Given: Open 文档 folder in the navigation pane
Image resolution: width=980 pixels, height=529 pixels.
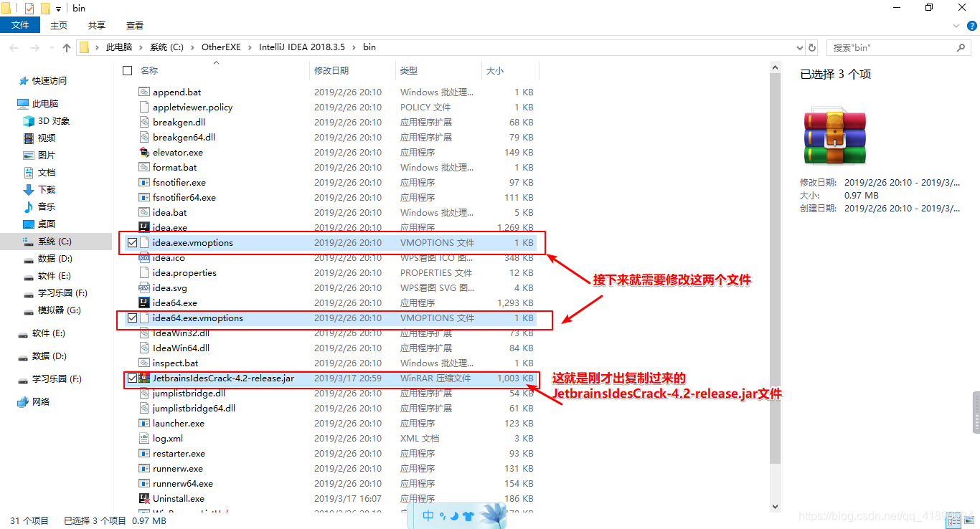Looking at the screenshot, I should pyautogui.click(x=47, y=172).
